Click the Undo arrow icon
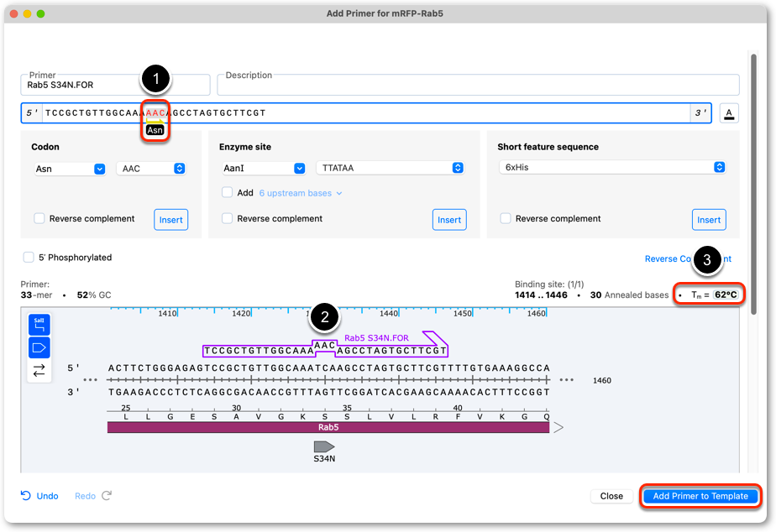776x532 pixels. point(26,495)
